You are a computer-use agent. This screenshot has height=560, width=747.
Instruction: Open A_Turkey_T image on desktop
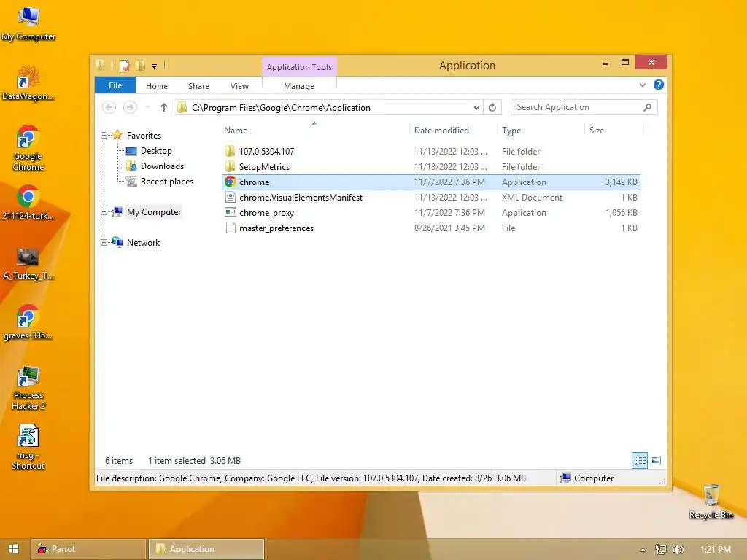tap(28, 263)
